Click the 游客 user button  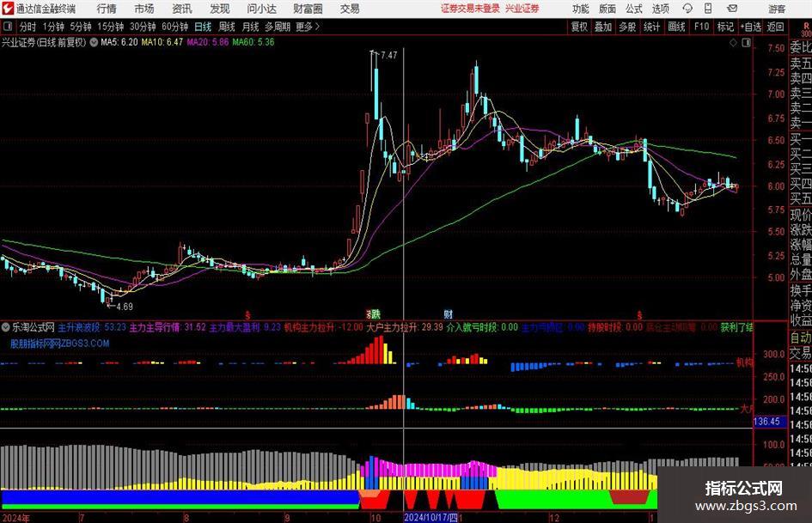pos(777,9)
